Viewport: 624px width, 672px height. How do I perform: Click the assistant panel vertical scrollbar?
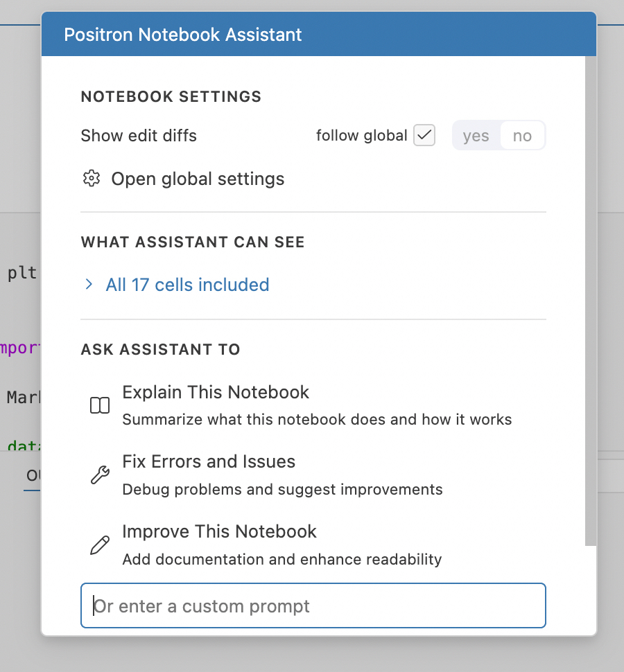coord(590,298)
